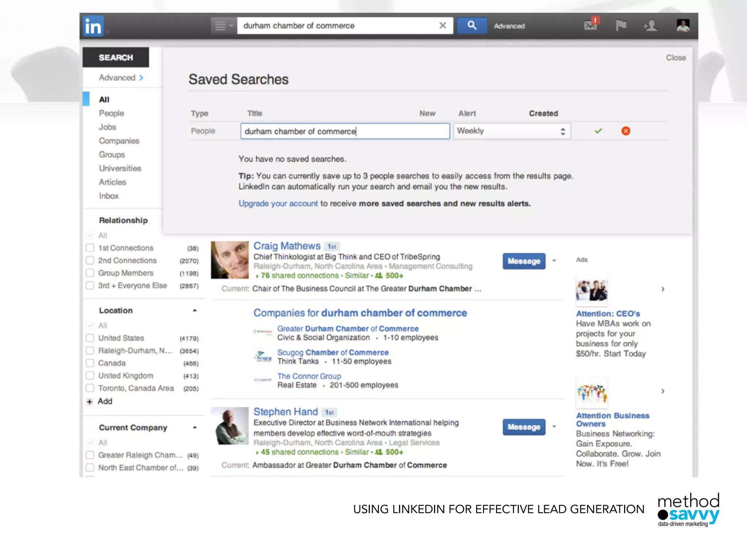Click Craig Mathews profile photo
747x560 pixels.
[230, 260]
